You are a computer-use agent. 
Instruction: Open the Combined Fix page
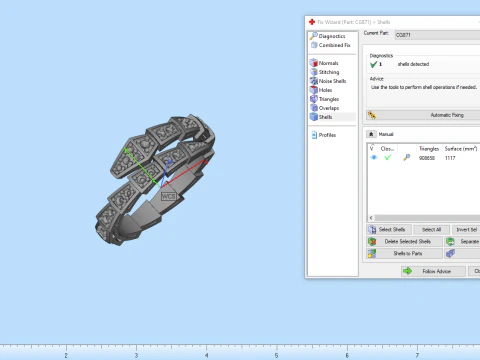(x=331, y=45)
